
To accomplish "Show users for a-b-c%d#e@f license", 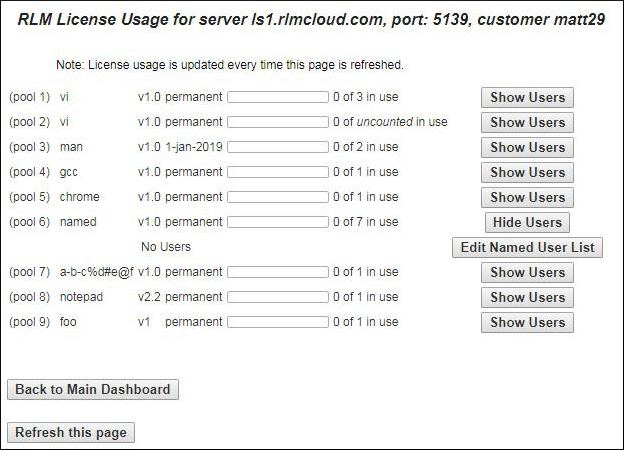I will (x=527, y=272).
